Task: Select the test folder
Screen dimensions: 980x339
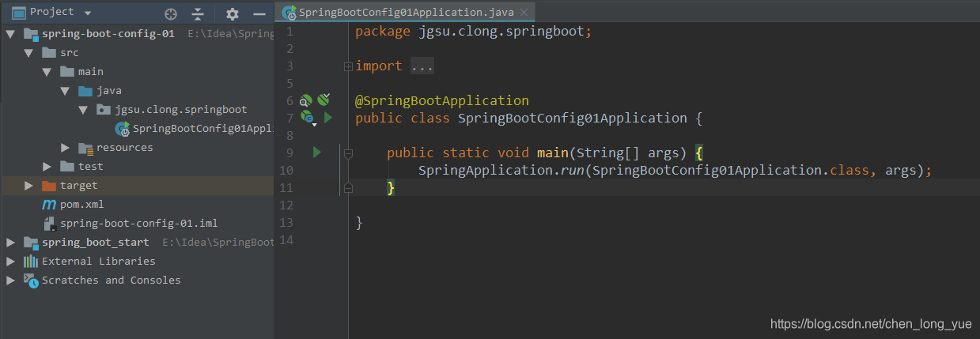Action: coord(137,167)
